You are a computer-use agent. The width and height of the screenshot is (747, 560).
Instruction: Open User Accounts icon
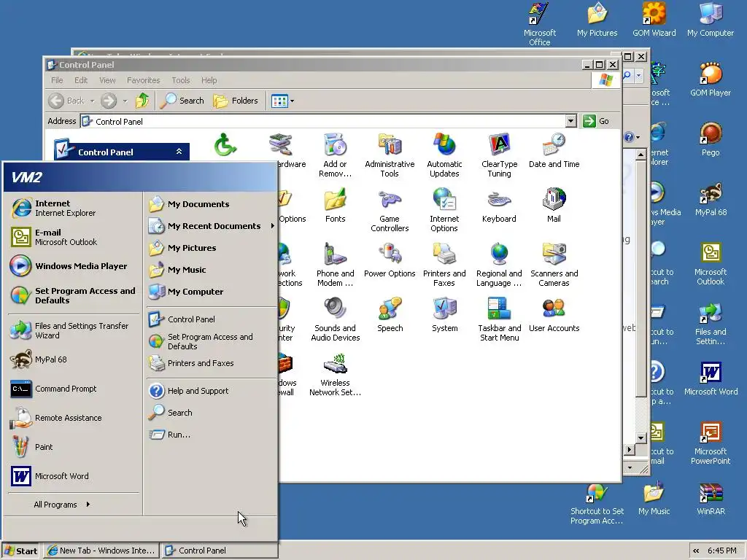pyautogui.click(x=554, y=314)
